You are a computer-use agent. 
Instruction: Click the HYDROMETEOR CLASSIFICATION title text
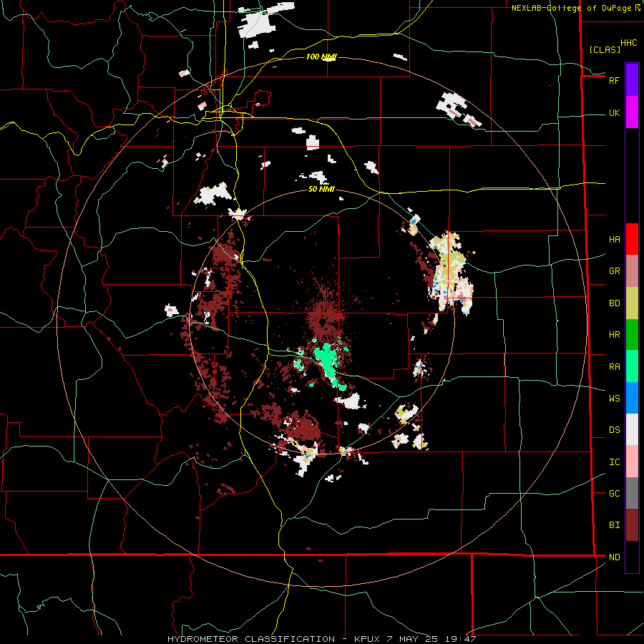tap(251, 639)
